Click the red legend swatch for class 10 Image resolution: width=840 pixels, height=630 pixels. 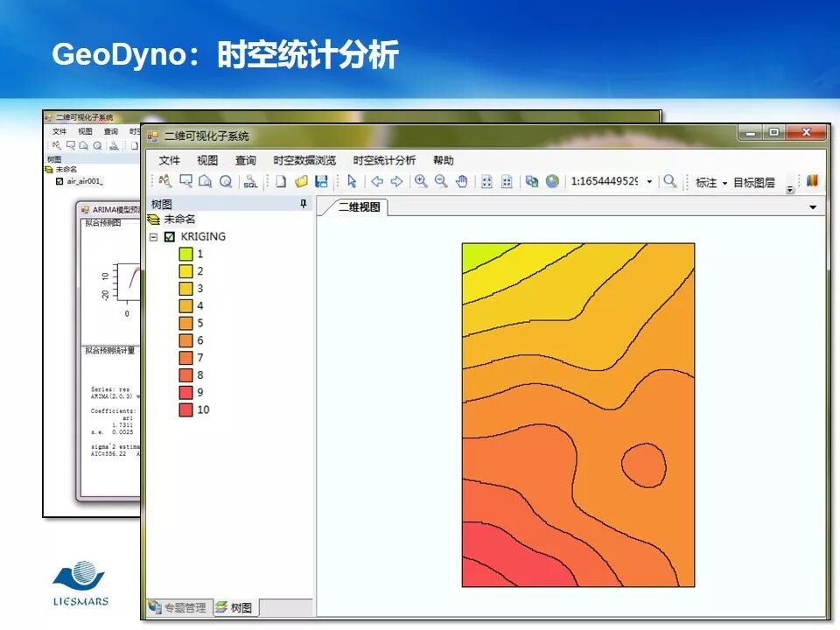click(x=185, y=409)
